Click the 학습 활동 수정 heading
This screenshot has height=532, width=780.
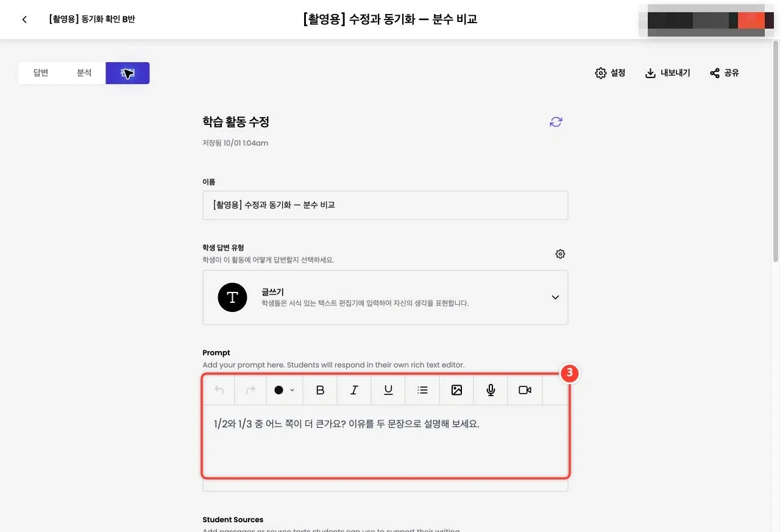(x=236, y=122)
